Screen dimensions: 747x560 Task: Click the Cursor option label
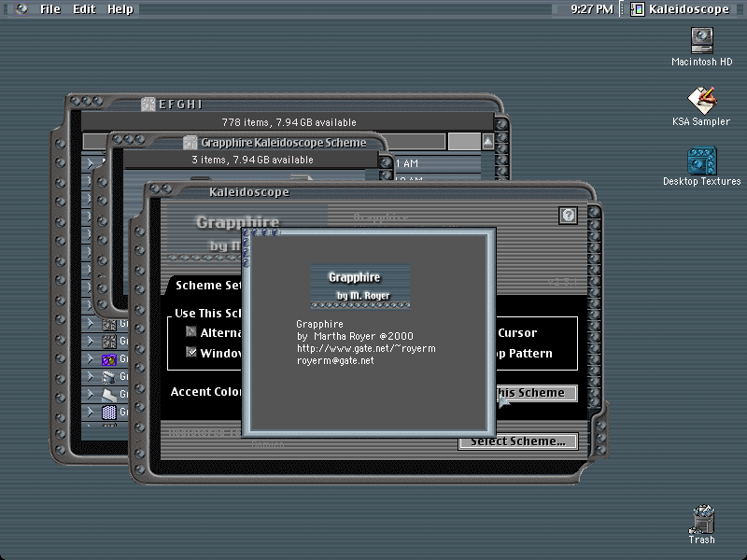(517, 333)
